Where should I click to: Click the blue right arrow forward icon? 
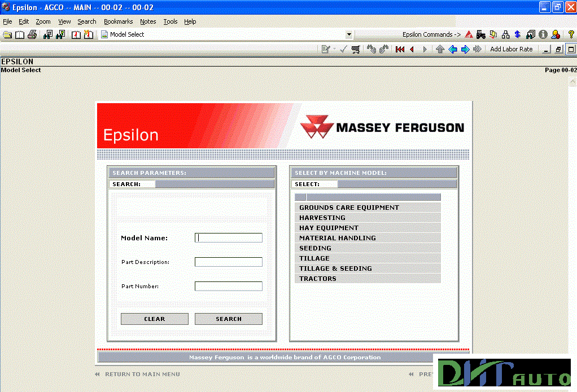[465, 49]
